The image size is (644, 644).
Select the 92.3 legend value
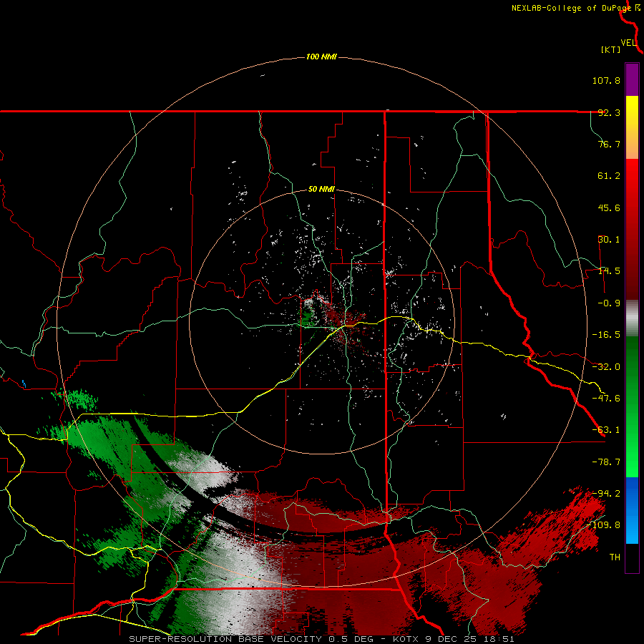609,112
